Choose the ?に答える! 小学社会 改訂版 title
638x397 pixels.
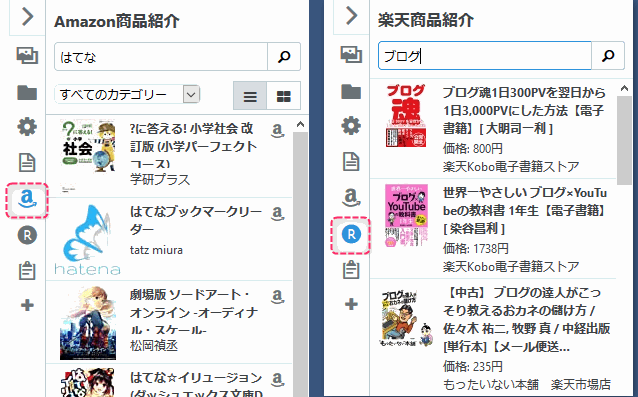coord(193,146)
